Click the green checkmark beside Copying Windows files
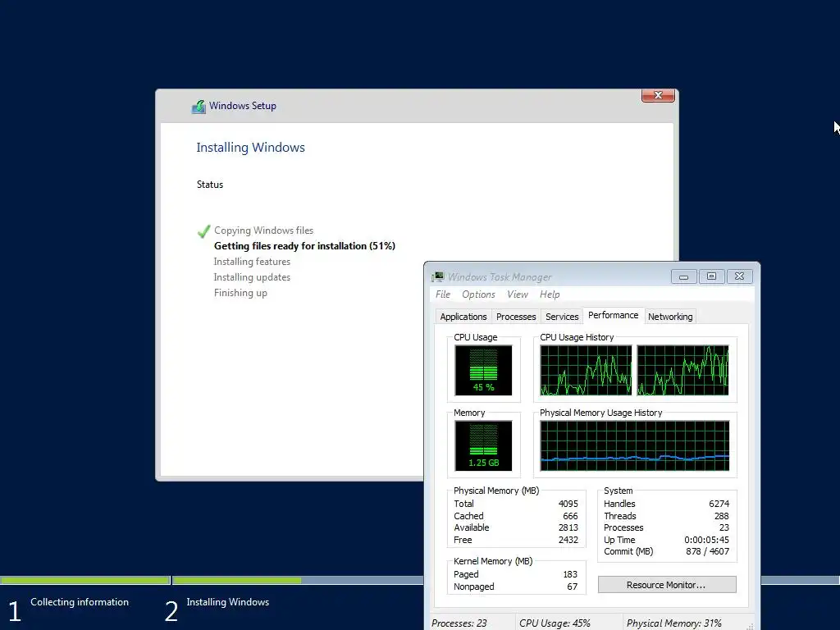The height and width of the screenshot is (630, 840). [203, 231]
